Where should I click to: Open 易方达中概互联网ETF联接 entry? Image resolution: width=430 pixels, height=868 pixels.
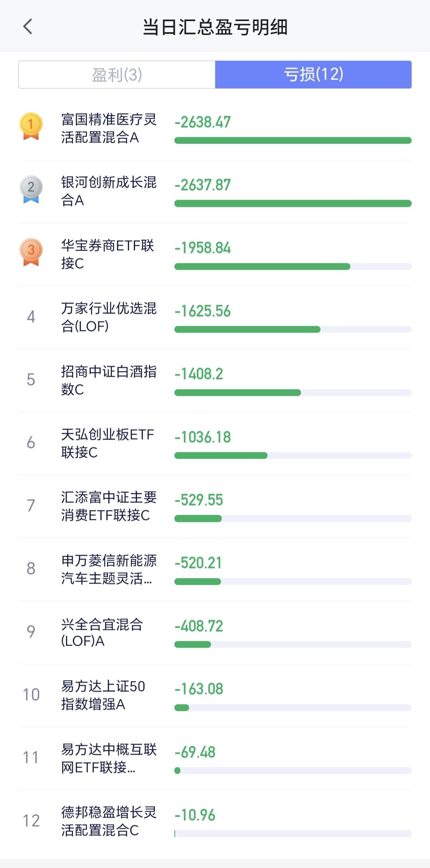point(108,758)
